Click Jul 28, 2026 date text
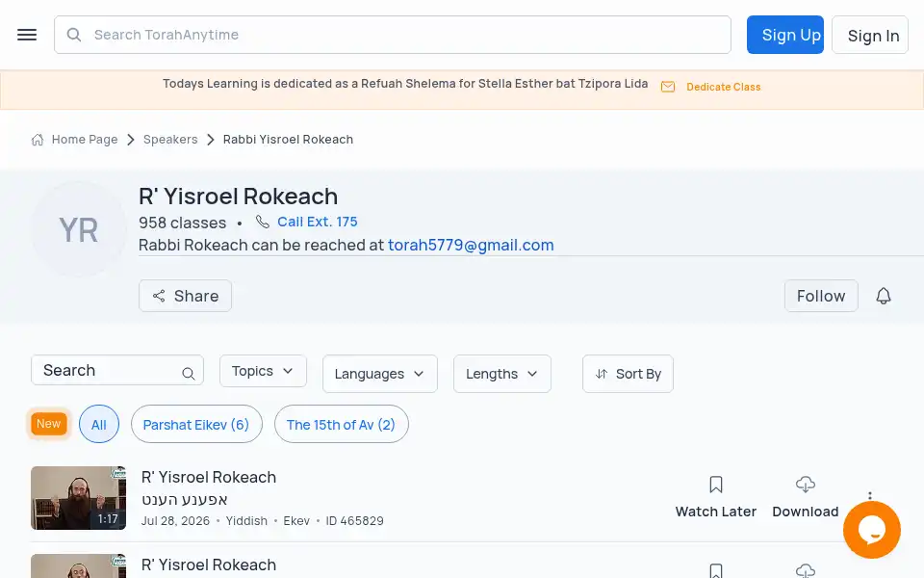The image size is (924, 578). (175, 521)
